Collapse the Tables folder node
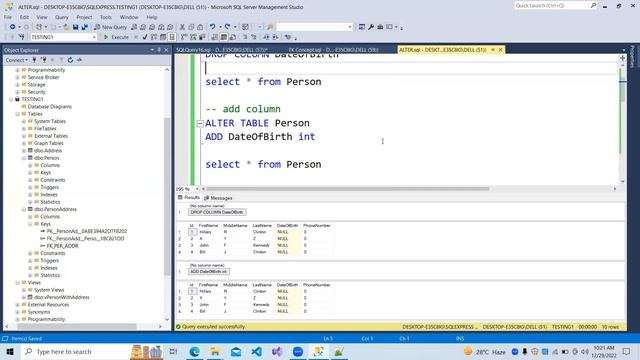Viewport: 640px width, 360px height. tap(18, 114)
